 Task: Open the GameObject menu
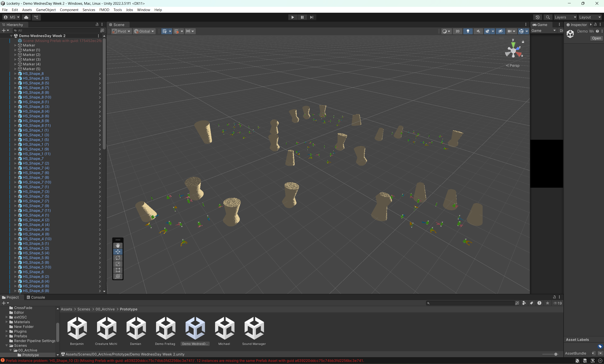pyautogui.click(x=46, y=10)
